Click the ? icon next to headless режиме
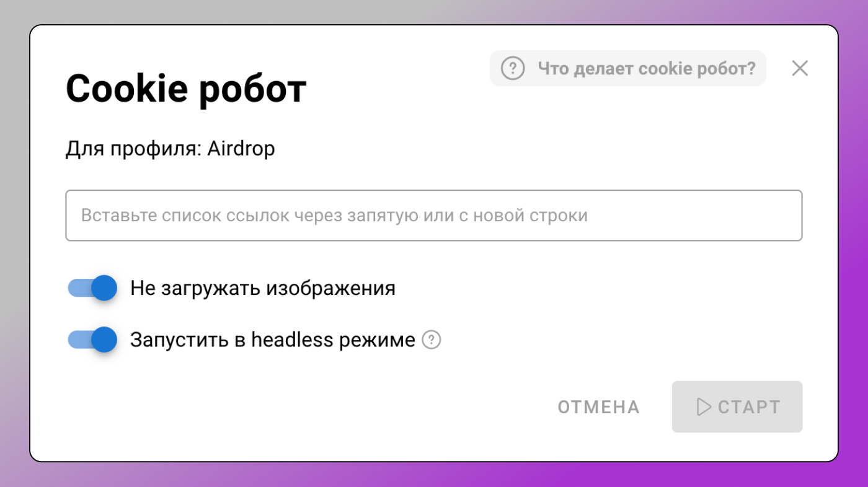Viewport: 868px width, 487px height. tap(432, 340)
